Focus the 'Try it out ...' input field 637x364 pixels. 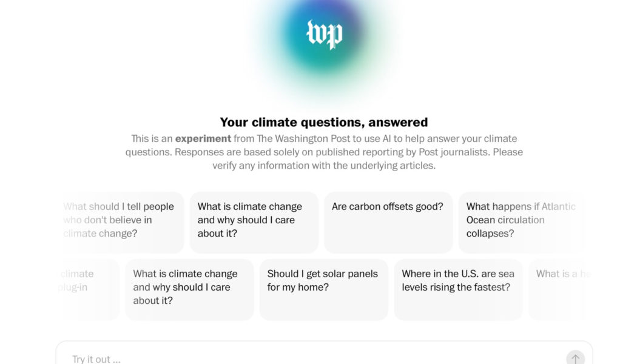coord(315,359)
